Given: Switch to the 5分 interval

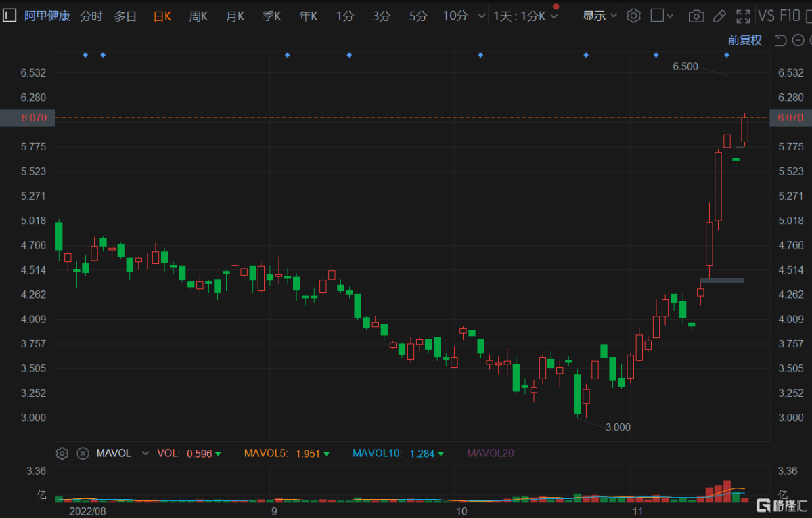Looking at the screenshot, I should coord(418,16).
